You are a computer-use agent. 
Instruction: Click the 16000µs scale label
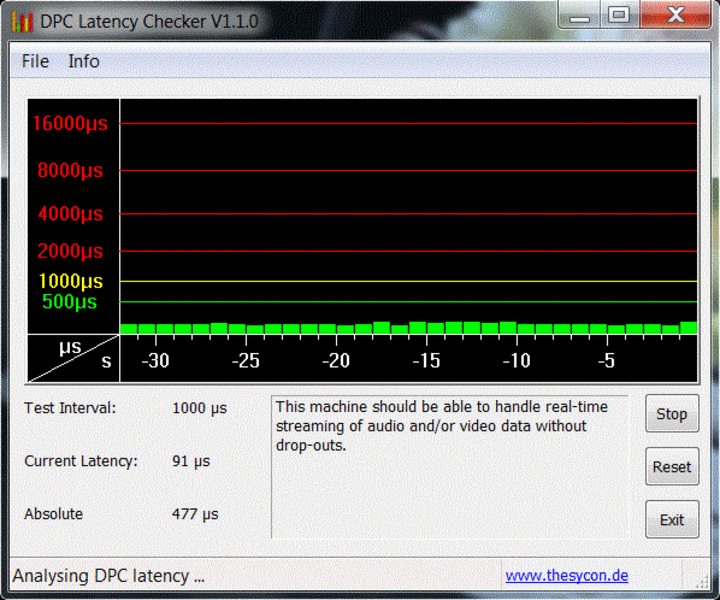pyautogui.click(x=70, y=123)
